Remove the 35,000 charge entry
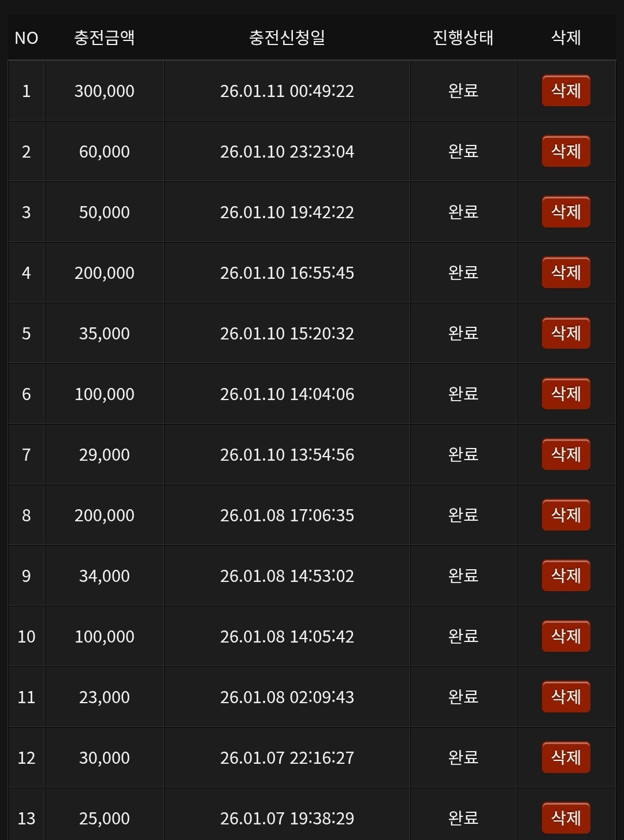624x840 pixels. click(x=566, y=333)
